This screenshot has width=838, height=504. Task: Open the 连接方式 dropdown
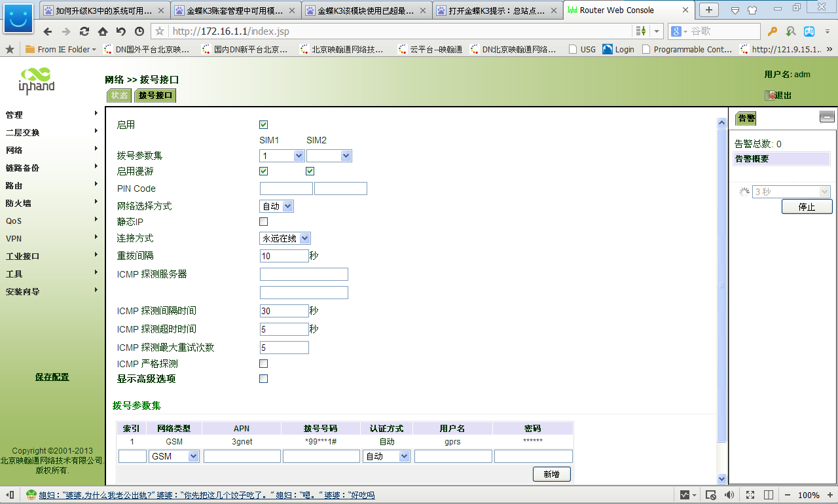(x=285, y=238)
